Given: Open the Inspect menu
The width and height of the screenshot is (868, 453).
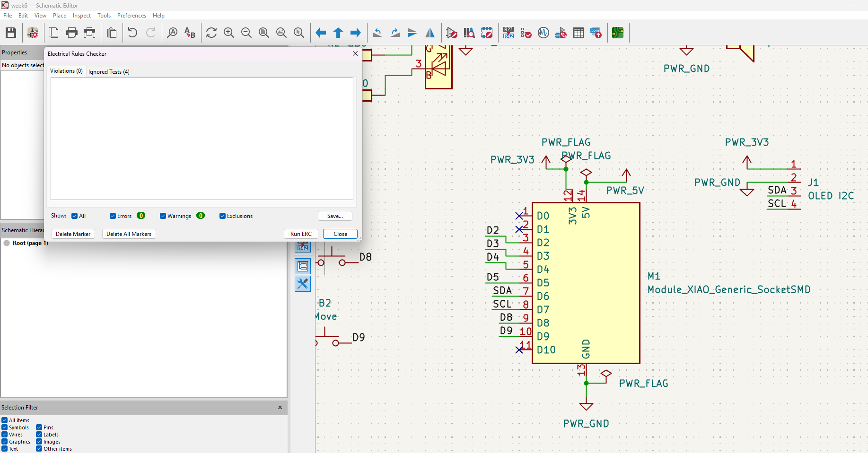Looking at the screenshot, I should [x=81, y=16].
